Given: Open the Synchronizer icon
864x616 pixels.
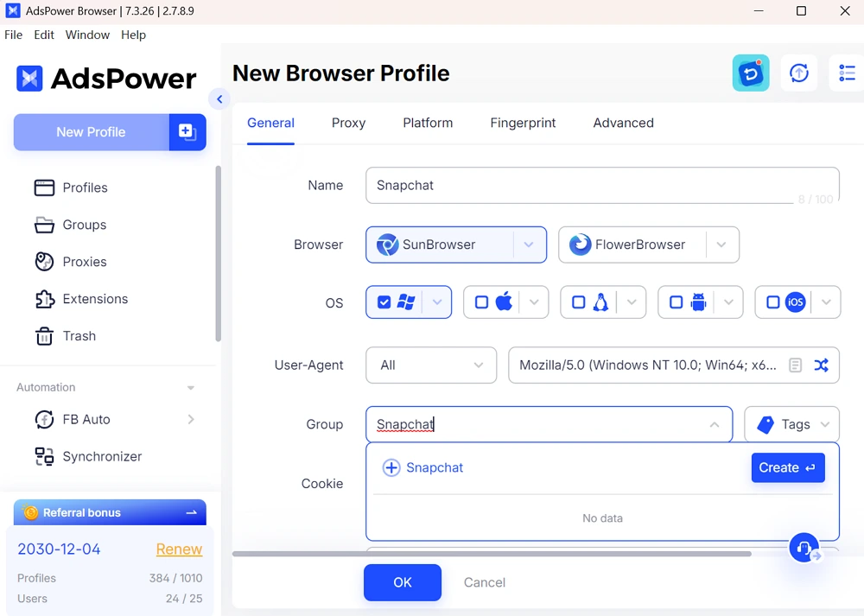Looking at the screenshot, I should click(x=44, y=456).
